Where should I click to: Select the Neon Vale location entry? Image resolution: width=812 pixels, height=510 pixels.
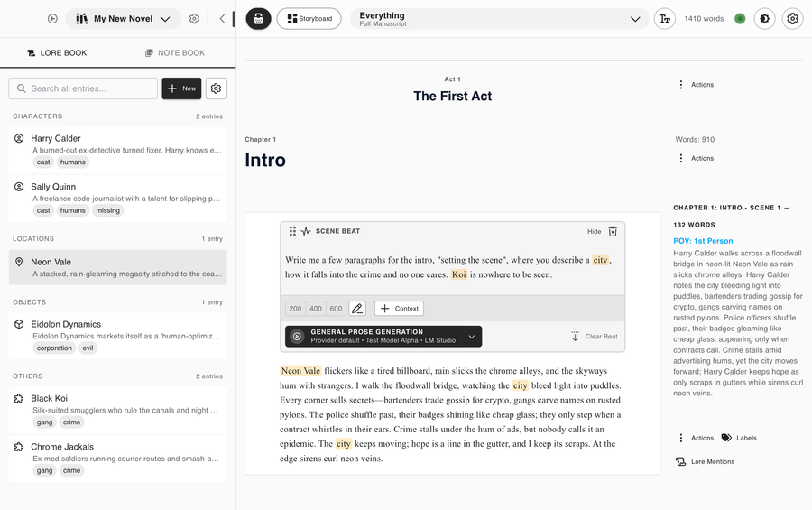point(118,267)
